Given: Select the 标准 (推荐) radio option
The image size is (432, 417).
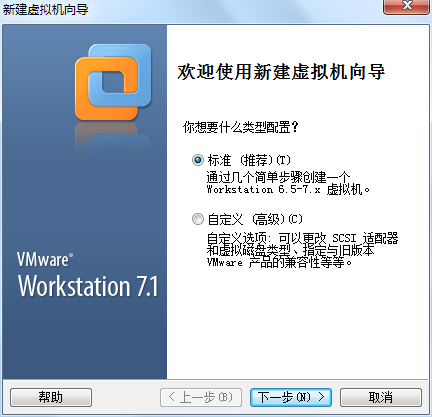Looking at the screenshot, I should (198, 160).
